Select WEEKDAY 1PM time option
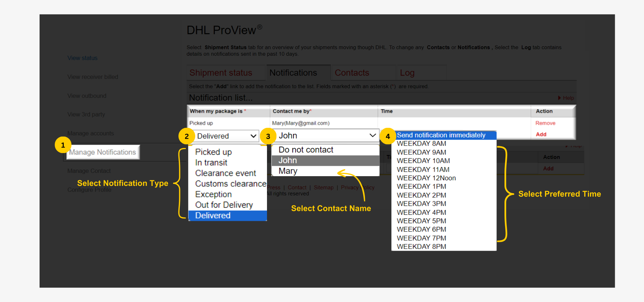Screen dimensions: 644x302 (x=444, y=187)
